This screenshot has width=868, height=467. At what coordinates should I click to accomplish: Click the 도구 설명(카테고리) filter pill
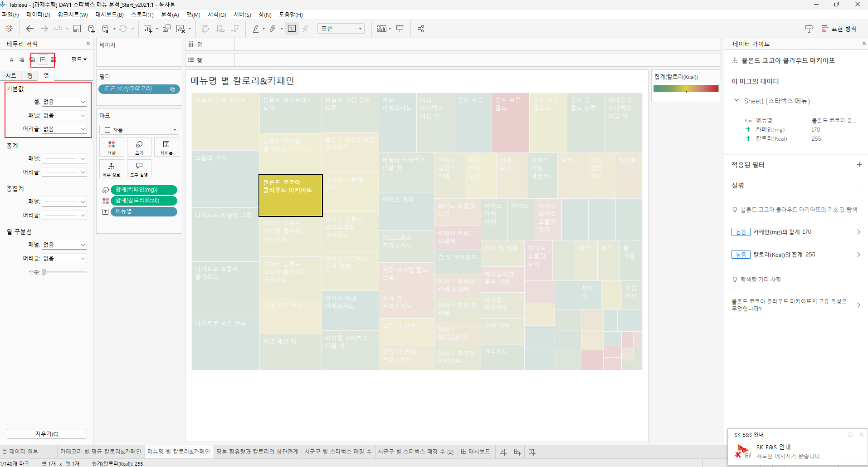tap(139, 89)
